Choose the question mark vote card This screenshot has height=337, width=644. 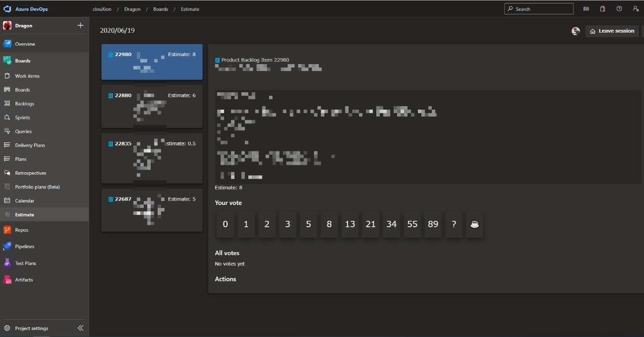click(x=454, y=224)
